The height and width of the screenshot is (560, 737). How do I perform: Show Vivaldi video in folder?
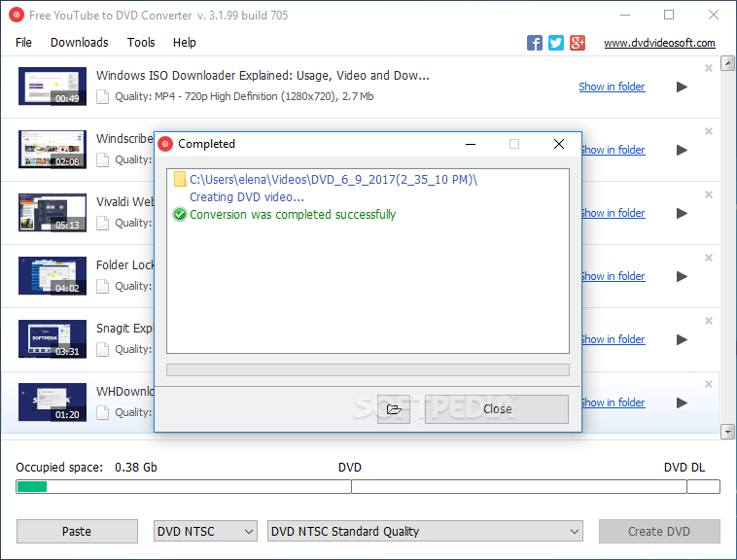pos(614,213)
